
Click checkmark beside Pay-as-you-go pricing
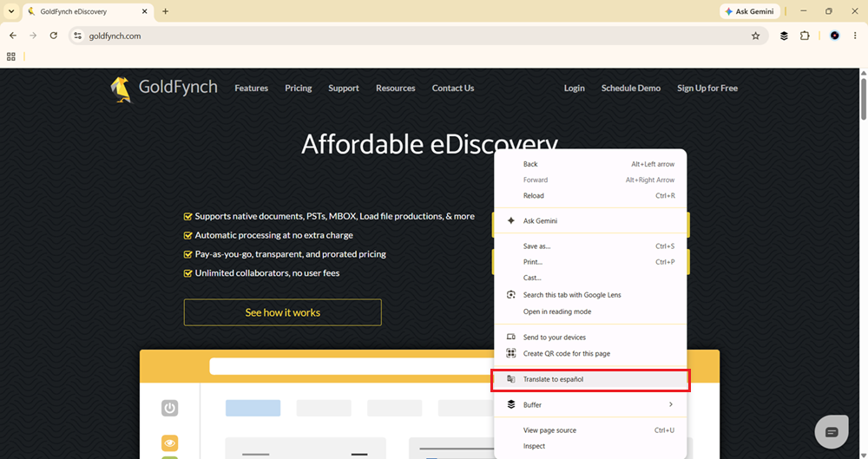point(187,254)
